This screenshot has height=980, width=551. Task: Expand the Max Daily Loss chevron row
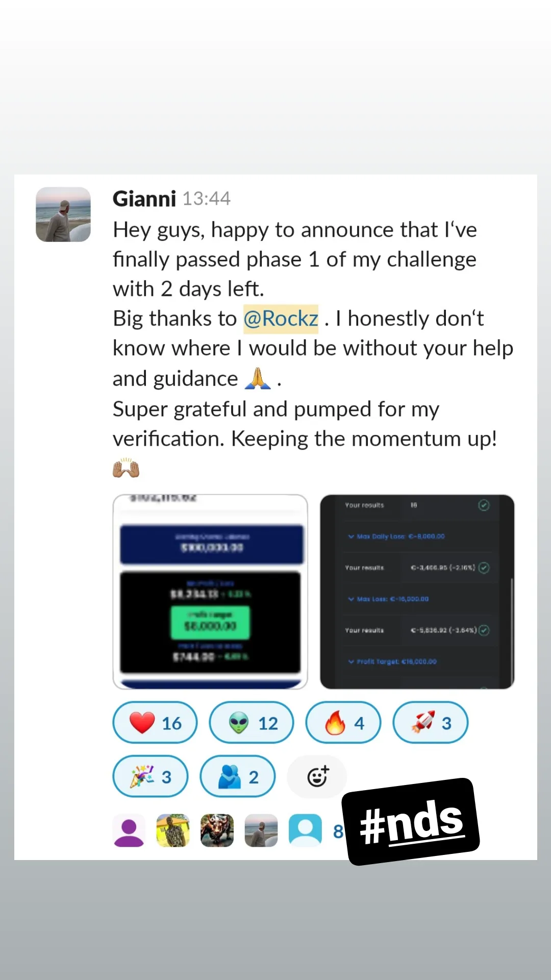(396, 536)
